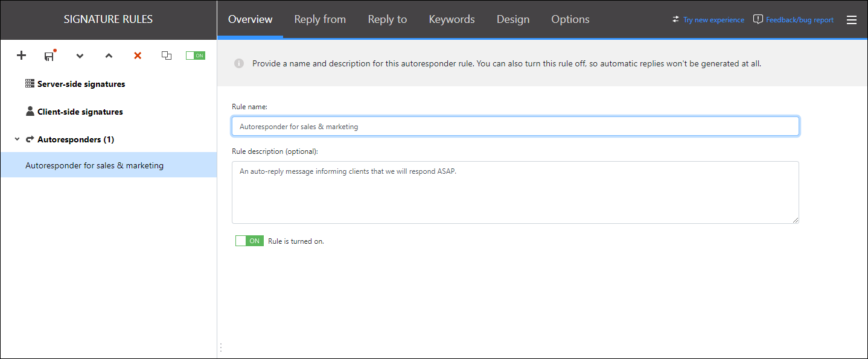
Task: Collapse the Autoresponders tree section
Action: pos(16,139)
